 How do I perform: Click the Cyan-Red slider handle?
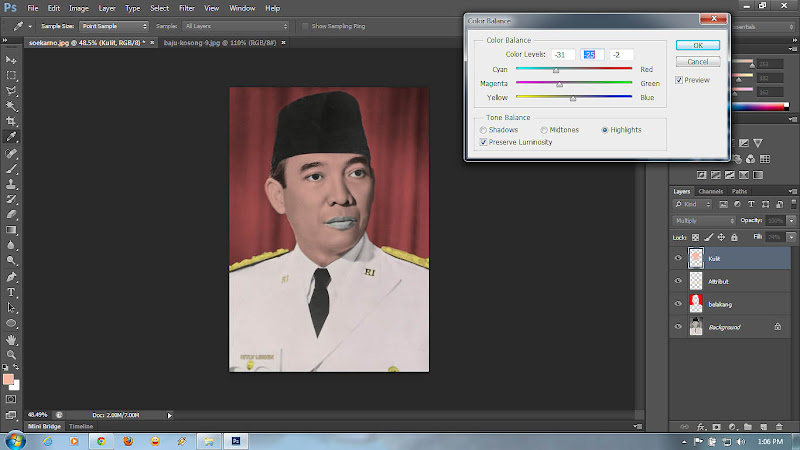click(556, 71)
